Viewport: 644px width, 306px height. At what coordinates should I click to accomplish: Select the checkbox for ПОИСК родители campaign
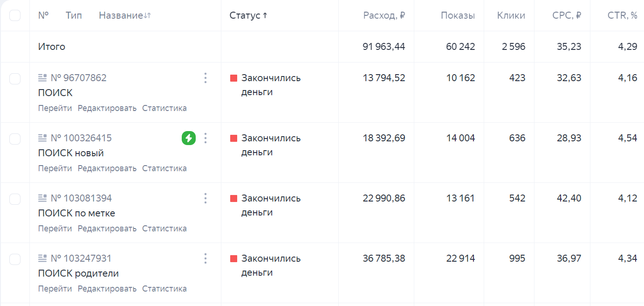pyautogui.click(x=15, y=259)
